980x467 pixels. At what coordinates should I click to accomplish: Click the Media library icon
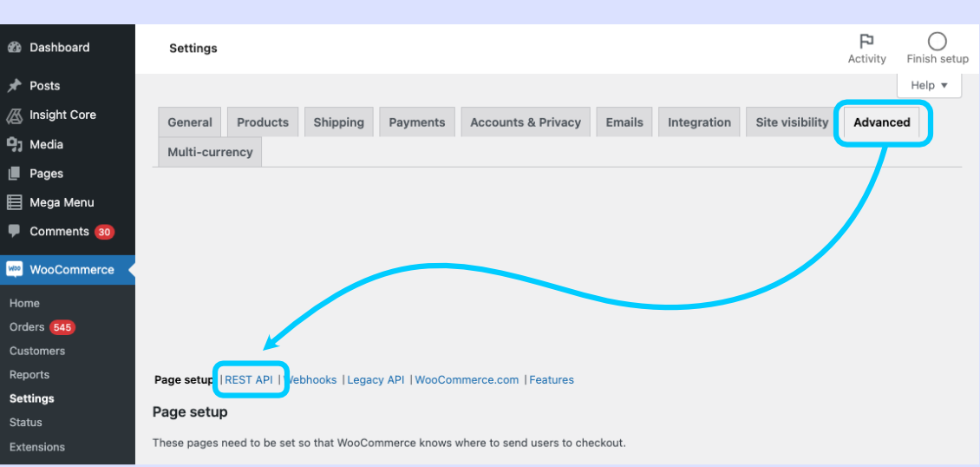[x=15, y=144]
